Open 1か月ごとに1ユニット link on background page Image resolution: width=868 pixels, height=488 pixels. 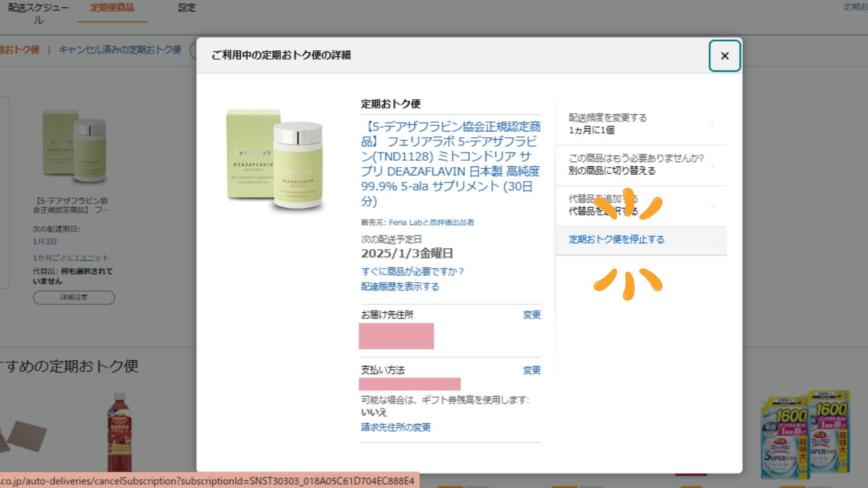pos(71,258)
